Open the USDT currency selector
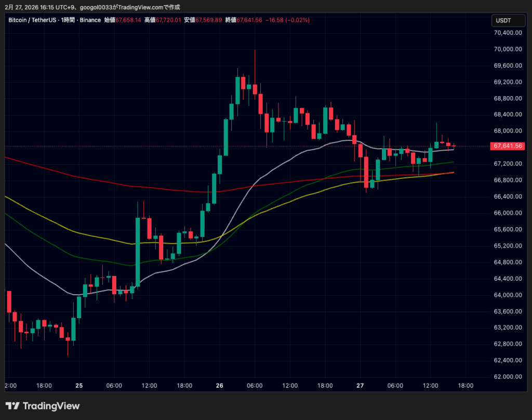The width and height of the screenshot is (532, 420). 503,20
